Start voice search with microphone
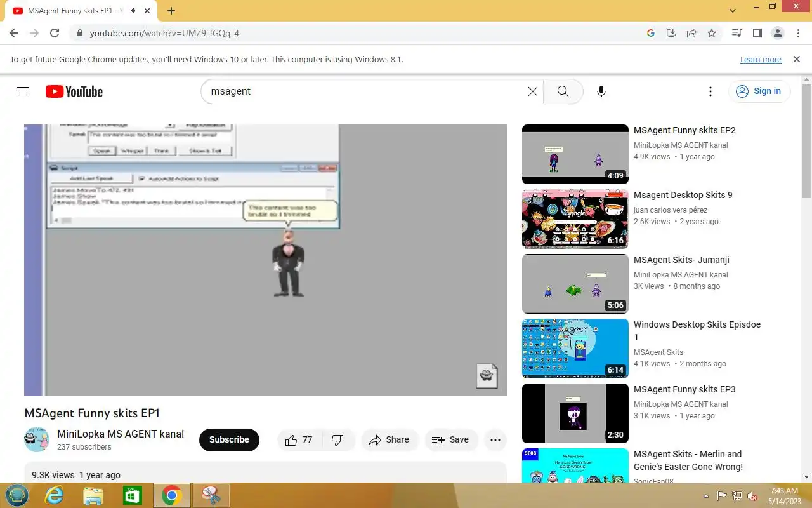The height and width of the screenshot is (508, 812). coord(601,91)
